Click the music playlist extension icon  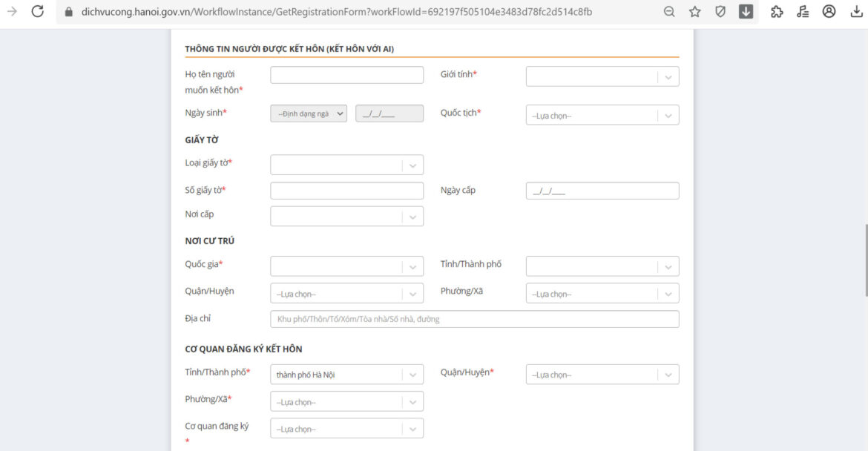(802, 11)
